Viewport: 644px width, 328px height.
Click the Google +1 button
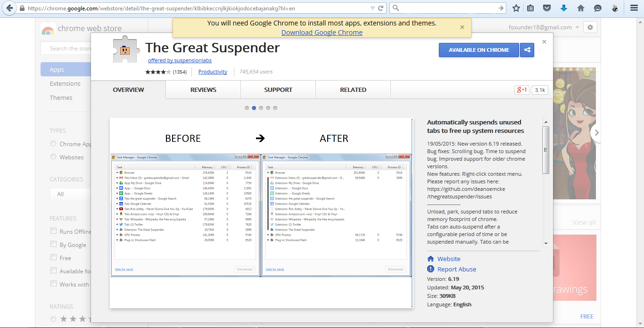coord(522,90)
